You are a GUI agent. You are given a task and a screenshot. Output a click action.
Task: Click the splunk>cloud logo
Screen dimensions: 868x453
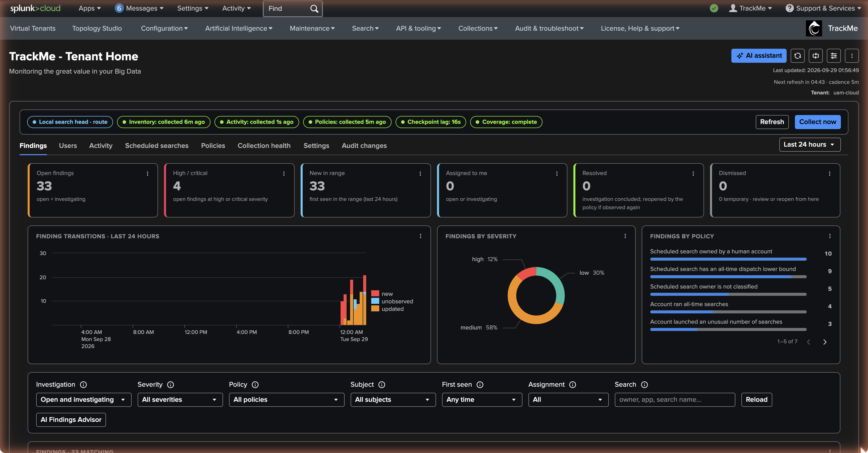point(35,9)
